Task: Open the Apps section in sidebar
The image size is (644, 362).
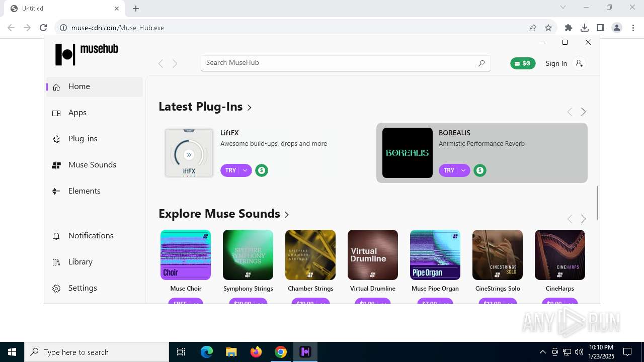Action: pos(95,113)
